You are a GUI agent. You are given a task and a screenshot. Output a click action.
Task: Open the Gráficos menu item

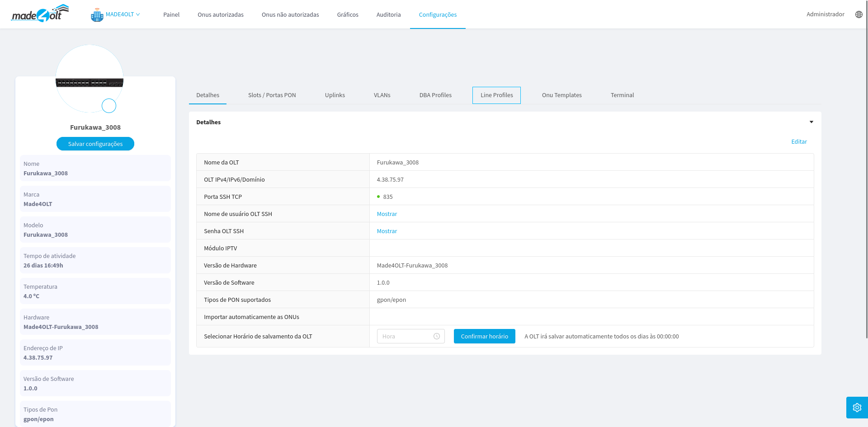click(347, 15)
